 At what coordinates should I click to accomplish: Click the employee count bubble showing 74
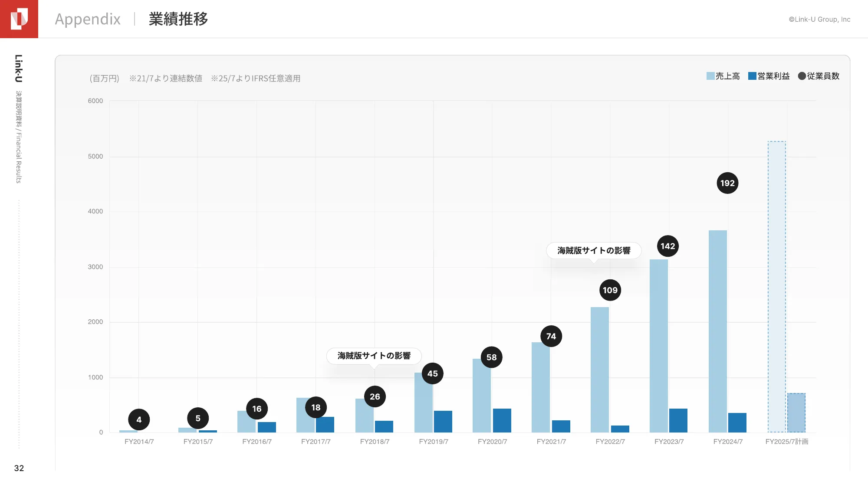click(x=551, y=336)
